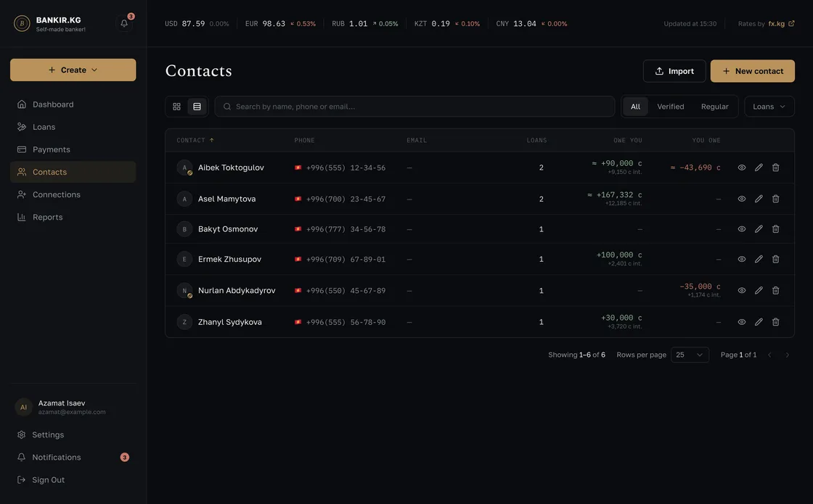Edit Ermek Zhusupov contact
This screenshot has height=504, width=813.
pos(759,259)
